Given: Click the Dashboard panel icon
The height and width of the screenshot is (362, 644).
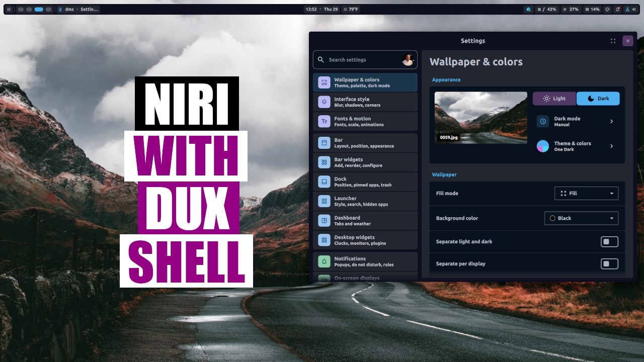Looking at the screenshot, I should (x=324, y=221).
